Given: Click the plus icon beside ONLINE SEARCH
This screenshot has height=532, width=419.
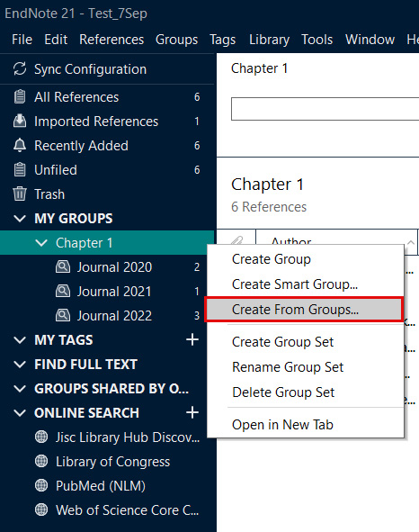Looking at the screenshot, I should tap(192, 412).
